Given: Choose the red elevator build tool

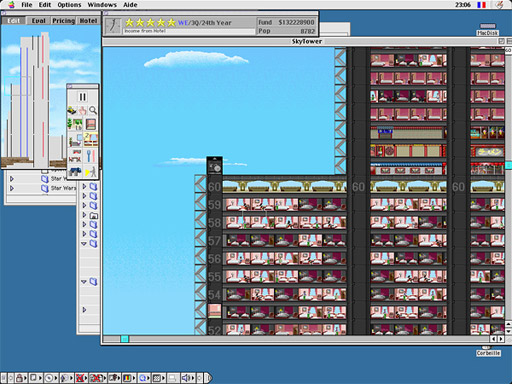Looking at the screenshot, I should coord(91,124).
